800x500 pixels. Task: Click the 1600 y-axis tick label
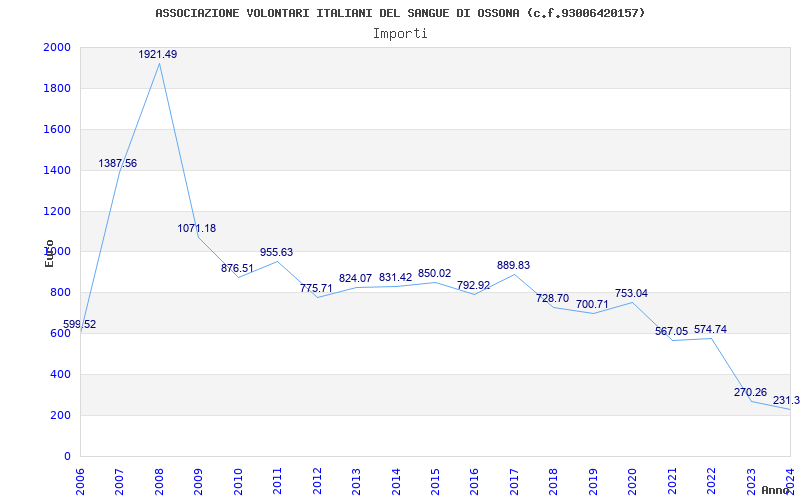[58, 129]
